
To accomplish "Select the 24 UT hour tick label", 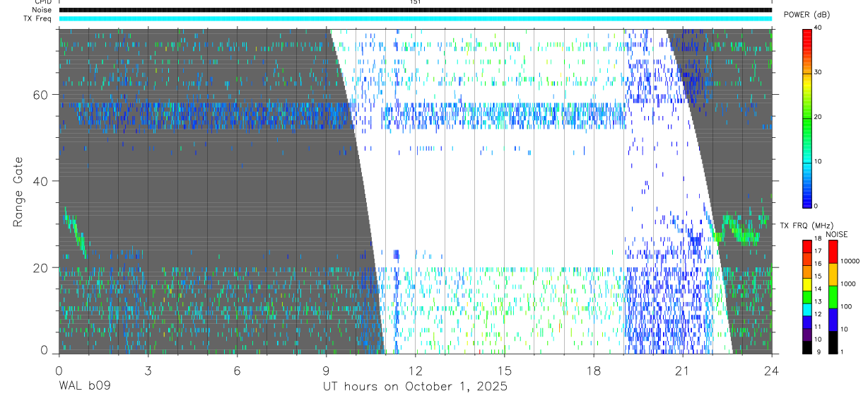I will tap(772, 370).
